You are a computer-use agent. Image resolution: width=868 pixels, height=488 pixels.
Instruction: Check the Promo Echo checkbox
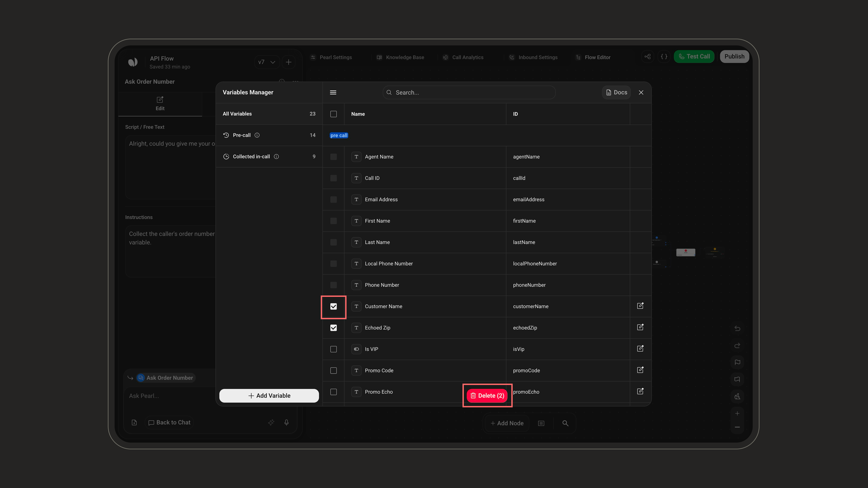pos(334,392)
